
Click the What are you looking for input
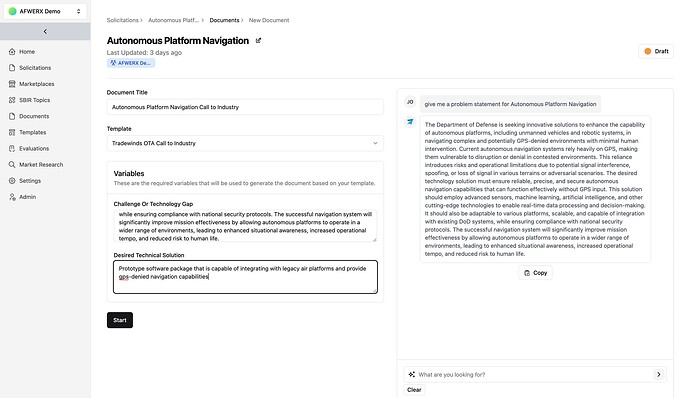(x=535, y=375)
